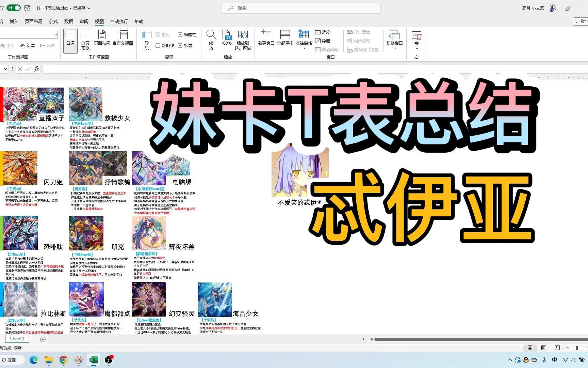Open the 导航 navigation pane
588x368 pixels.
[147, 40]
